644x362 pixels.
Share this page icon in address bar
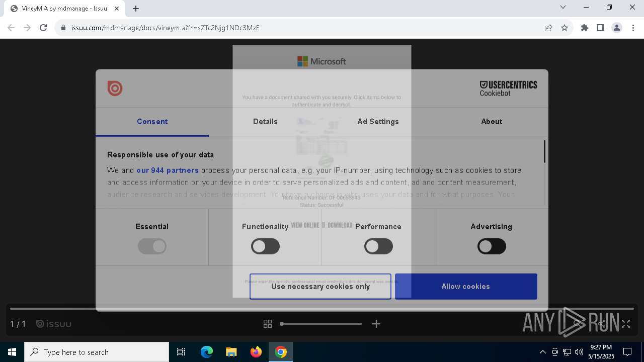(548, 28)
